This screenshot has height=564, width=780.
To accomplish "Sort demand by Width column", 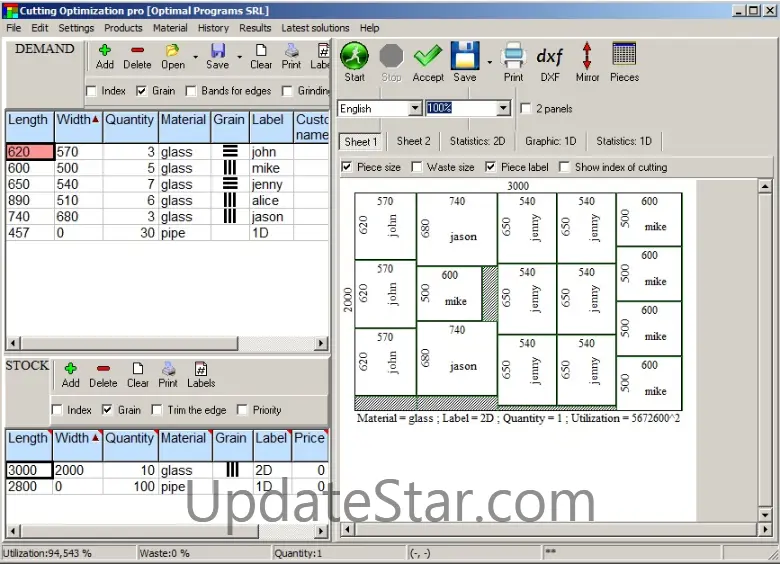I will 78,127.
